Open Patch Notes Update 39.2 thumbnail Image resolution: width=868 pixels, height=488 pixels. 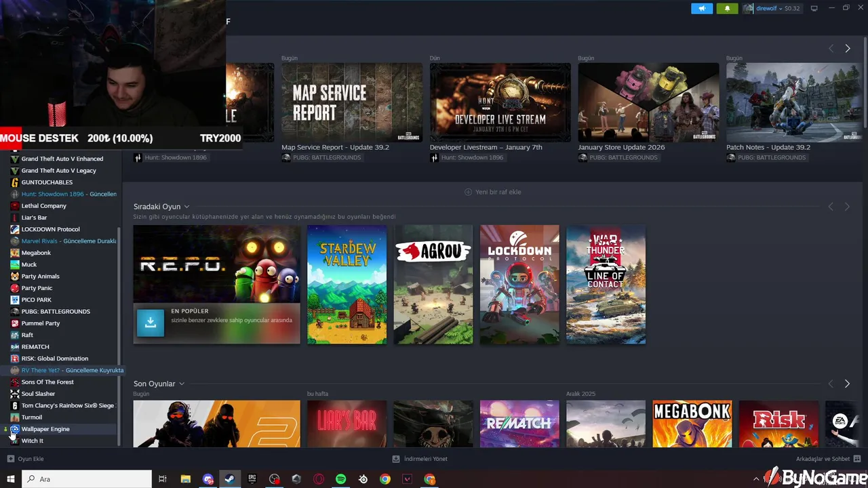(794, 102)
